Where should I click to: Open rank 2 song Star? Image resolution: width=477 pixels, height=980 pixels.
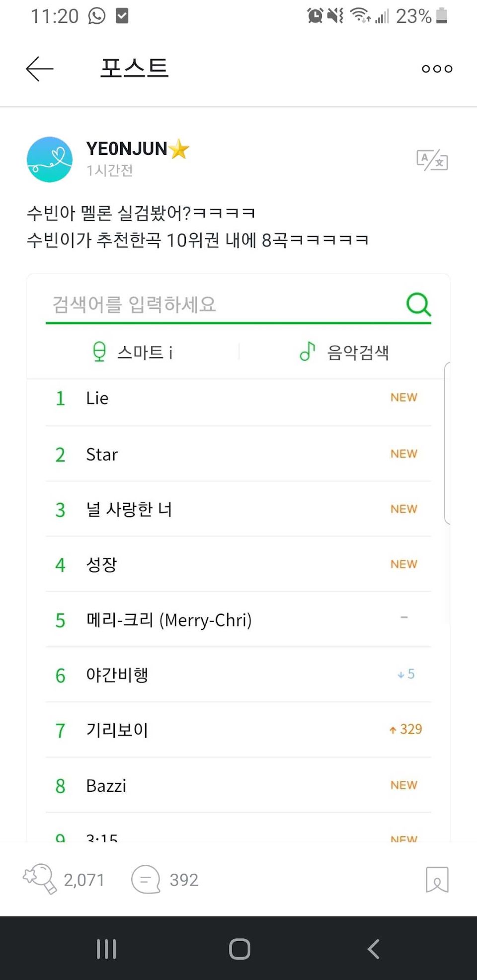238,454
